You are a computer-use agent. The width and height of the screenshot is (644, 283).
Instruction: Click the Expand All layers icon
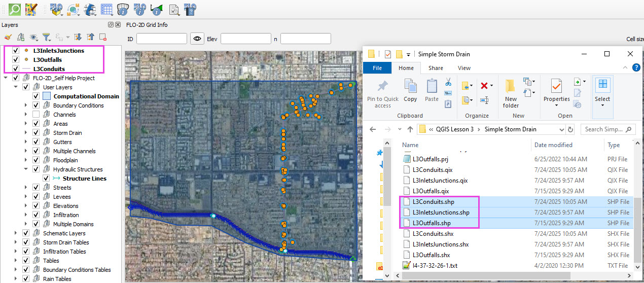pos(78,37)
